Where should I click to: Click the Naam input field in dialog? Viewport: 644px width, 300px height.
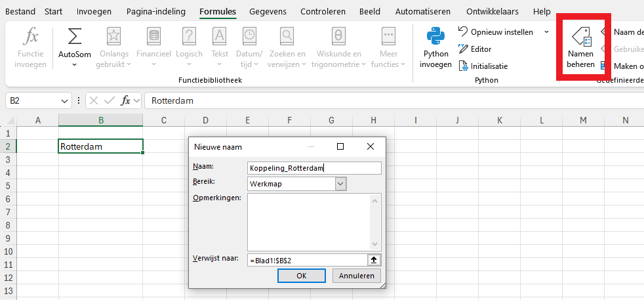(314, 168)
